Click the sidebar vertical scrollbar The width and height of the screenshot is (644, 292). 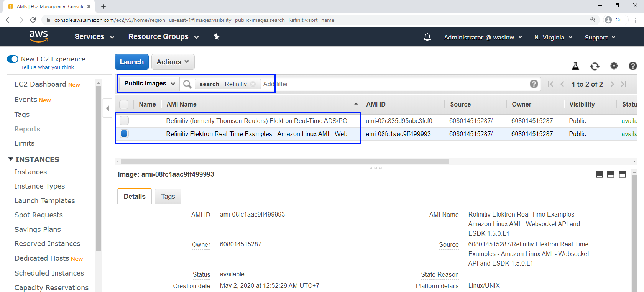tap(99, 169)
